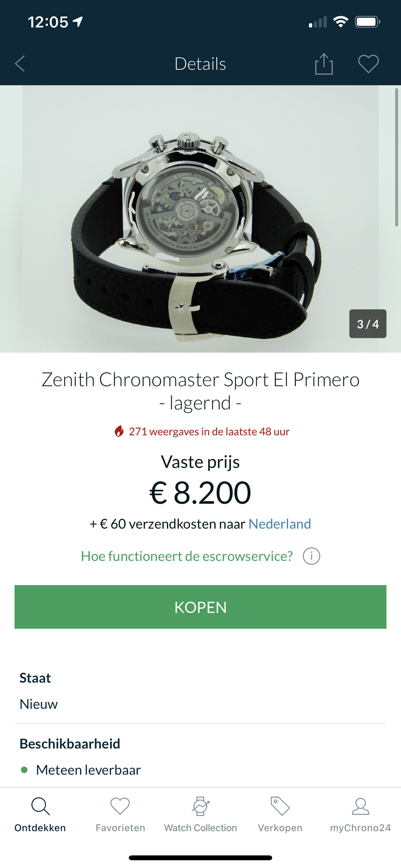Click the page scrollbar on the right

point(396,157)
